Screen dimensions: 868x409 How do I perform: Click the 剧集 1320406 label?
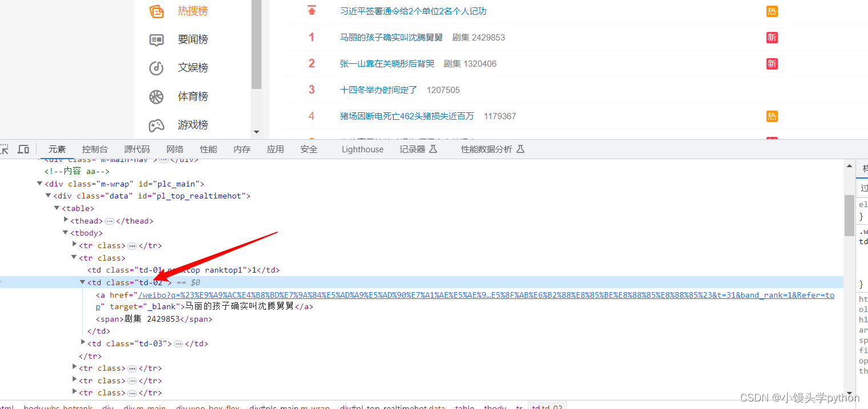[470, 64]
